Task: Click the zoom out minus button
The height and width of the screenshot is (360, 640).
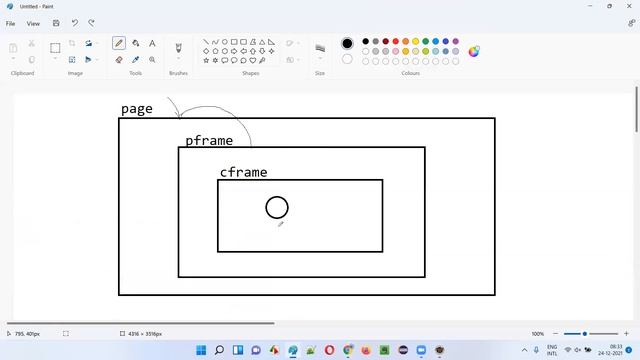Action: [x=555, y=334]
